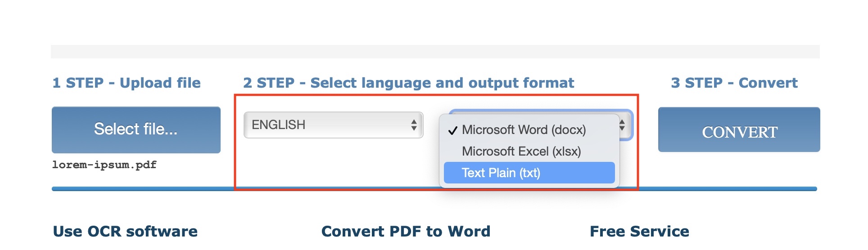Click the "Convert PDF to Word" heading
868x250 pixels.
point(406,231)
